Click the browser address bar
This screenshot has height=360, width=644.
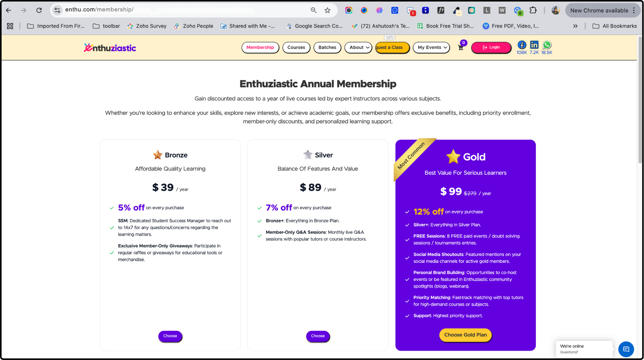pyautogui.click(x=184, y=10)
